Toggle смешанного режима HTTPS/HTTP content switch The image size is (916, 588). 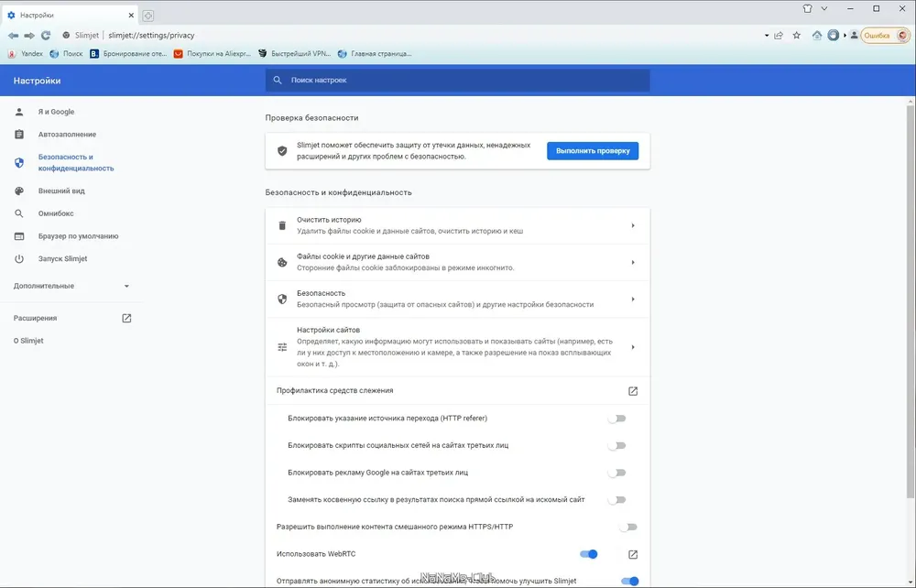click(628, 528)
